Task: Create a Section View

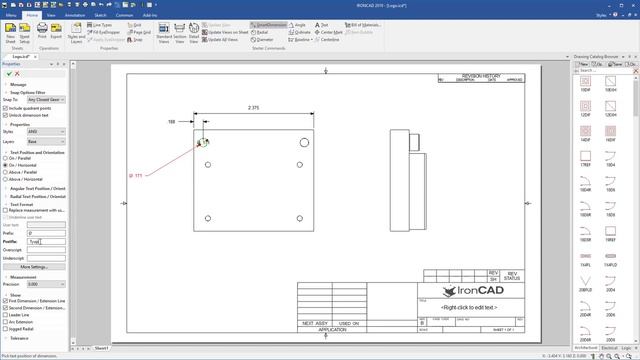Action: click(x=180, y=33)
